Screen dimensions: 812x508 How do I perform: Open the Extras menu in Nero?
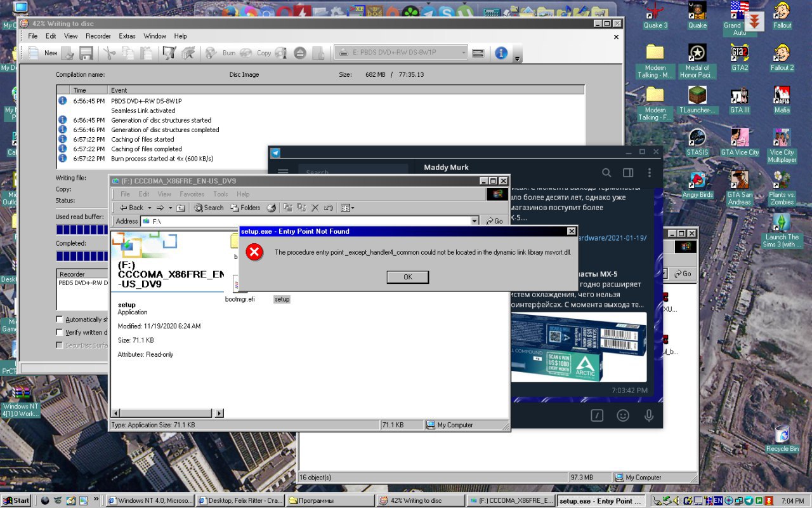coord(127,36)
